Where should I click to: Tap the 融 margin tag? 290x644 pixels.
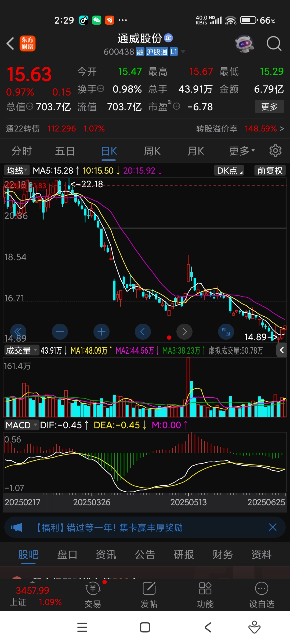coord(140,52)
